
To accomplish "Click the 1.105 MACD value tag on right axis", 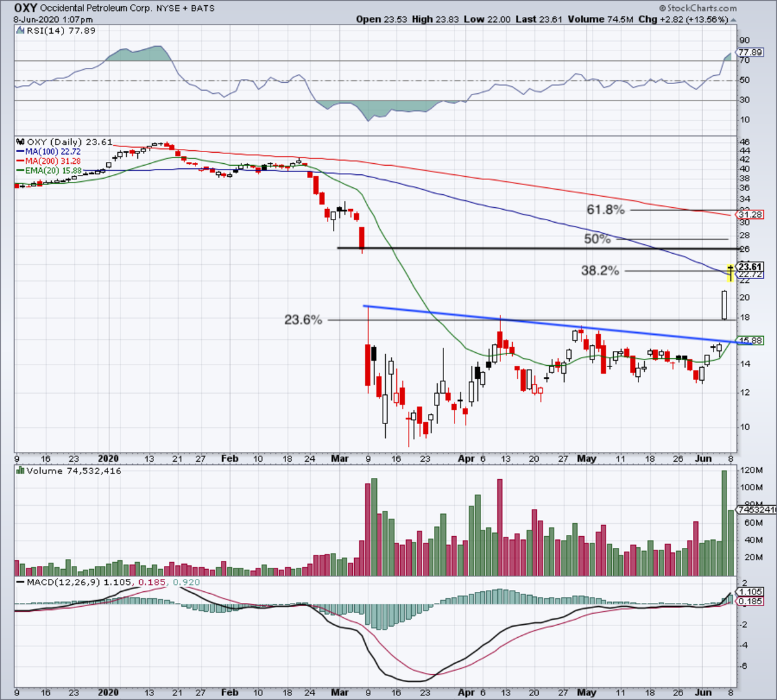I will pyautogui.click(x=750, y=592).
